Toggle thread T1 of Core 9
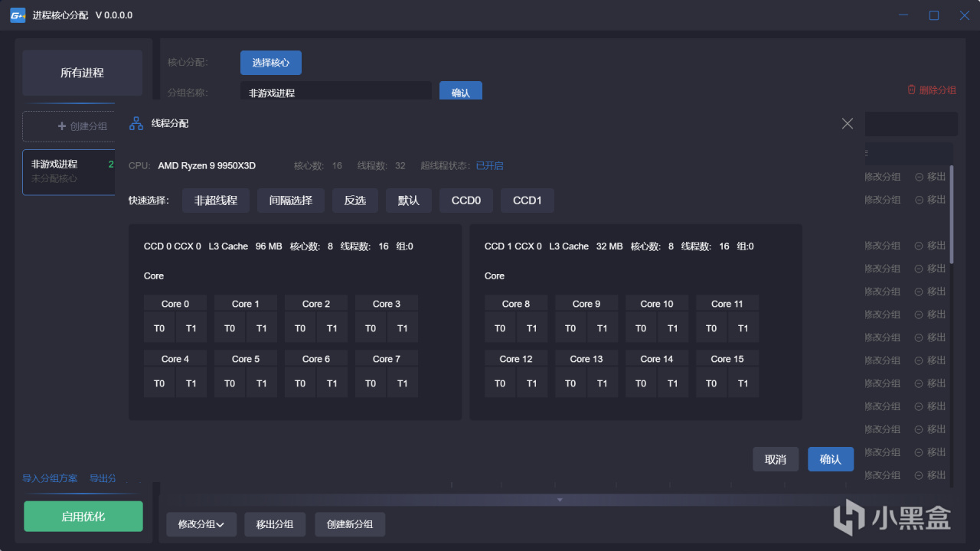The width and height of the screenshot is (980, 551). pos(602,328)
